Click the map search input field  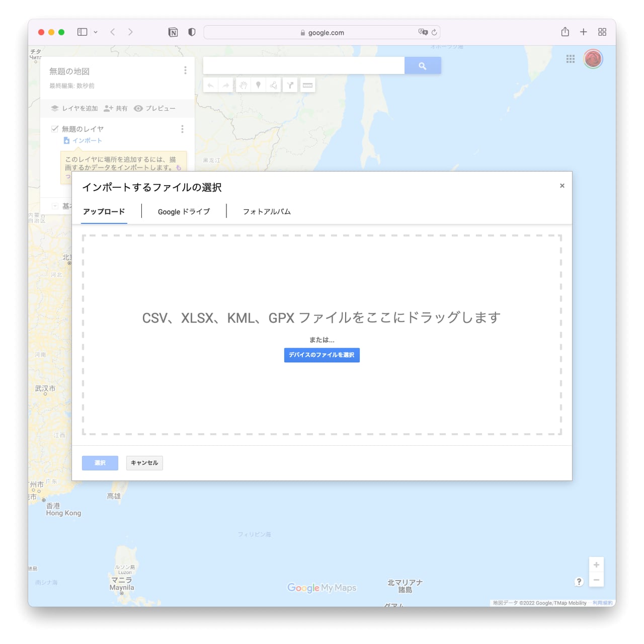point(303,65)
